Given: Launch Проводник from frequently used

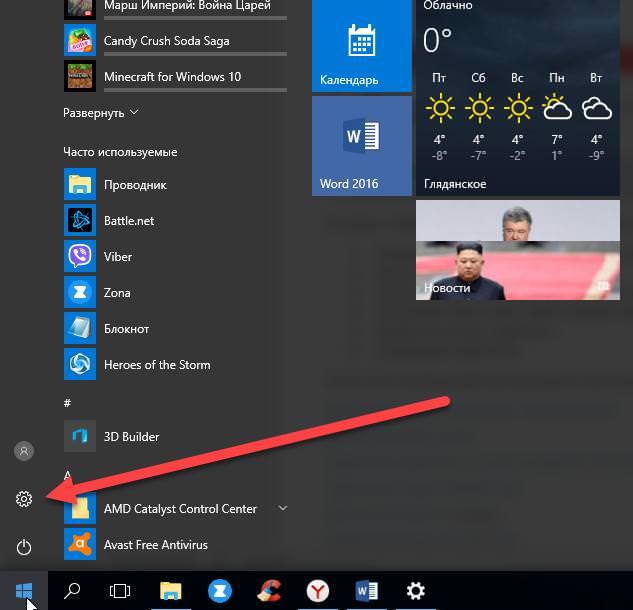Looking at the screenshot, I should pyautogui.click(x=175, y=184).
